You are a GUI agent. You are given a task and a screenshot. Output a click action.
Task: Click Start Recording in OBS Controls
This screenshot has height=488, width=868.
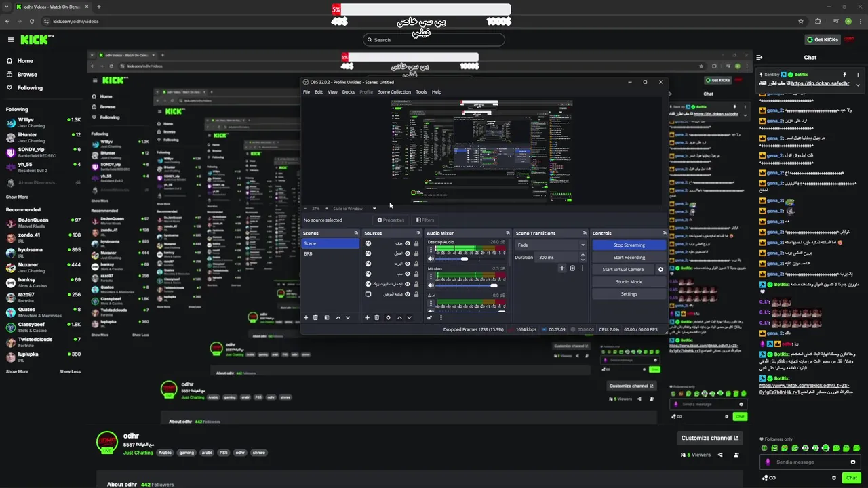point(629,257)
